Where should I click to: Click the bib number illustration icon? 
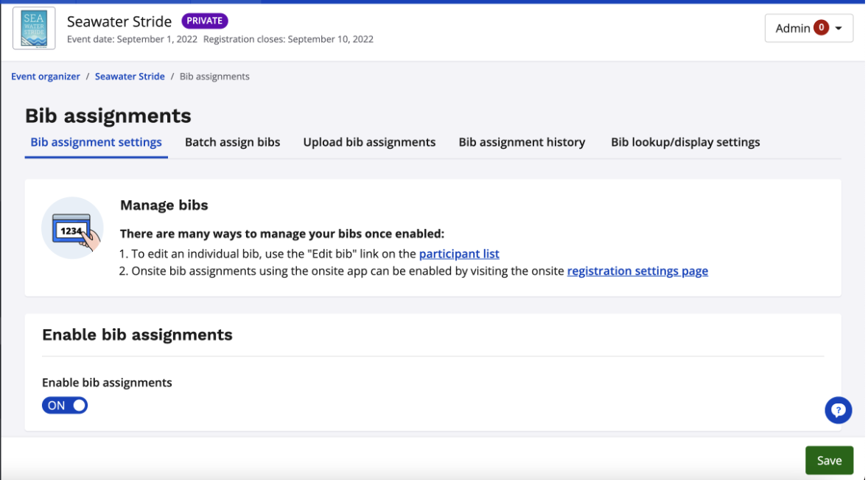72,228
